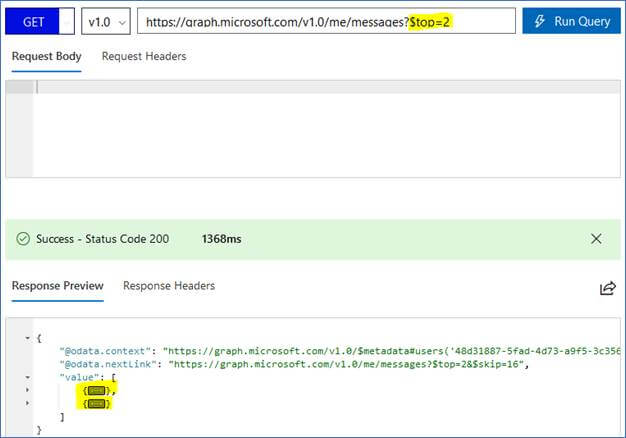Switch to the Response Headers tab
Screen dimensions: 626x438
(x=169, y=286)
